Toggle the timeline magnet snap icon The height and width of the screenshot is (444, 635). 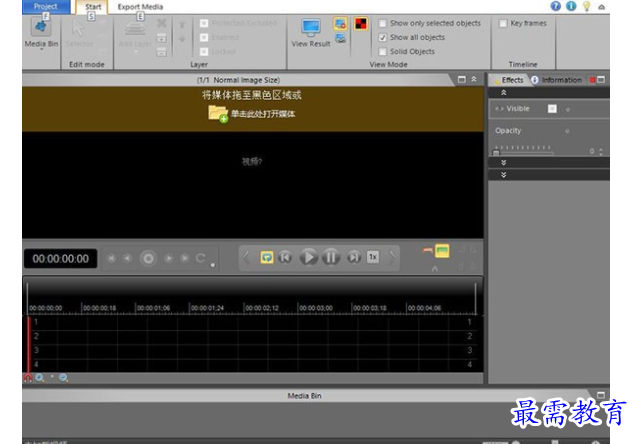coord(28,378)
